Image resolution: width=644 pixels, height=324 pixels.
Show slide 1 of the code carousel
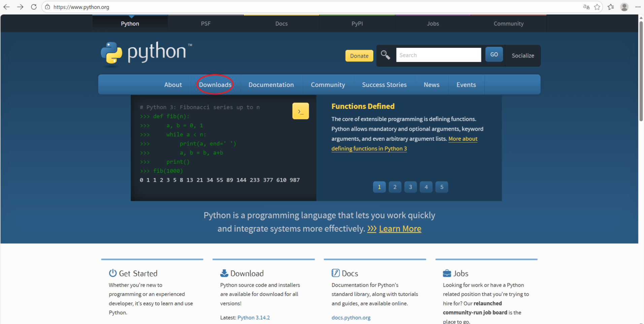pos(379,187)
